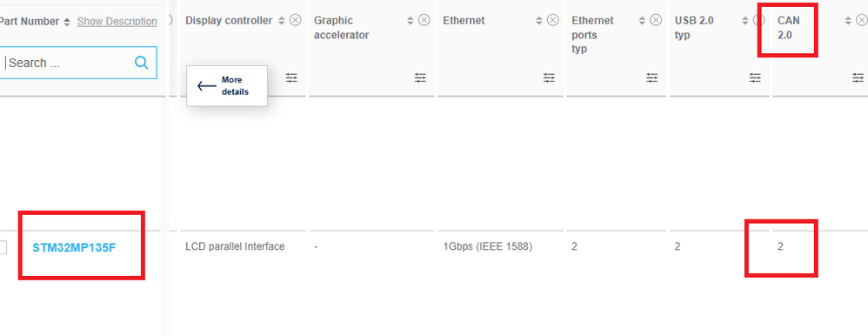Open CAN 2.0 filter settings icon

tap(858, 77)
